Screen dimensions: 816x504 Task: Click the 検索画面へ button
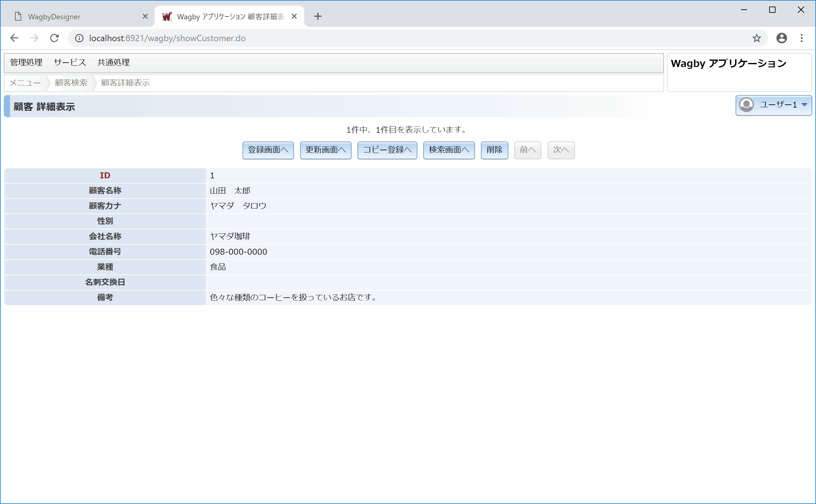pyautogui.click(x=449, y=150)
